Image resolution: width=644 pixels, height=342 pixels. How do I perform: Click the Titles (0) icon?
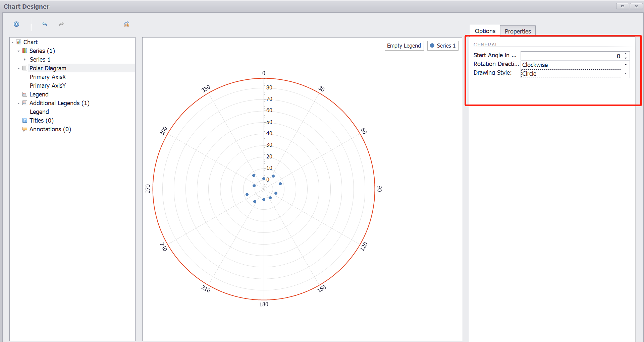(x=25, y=120)
